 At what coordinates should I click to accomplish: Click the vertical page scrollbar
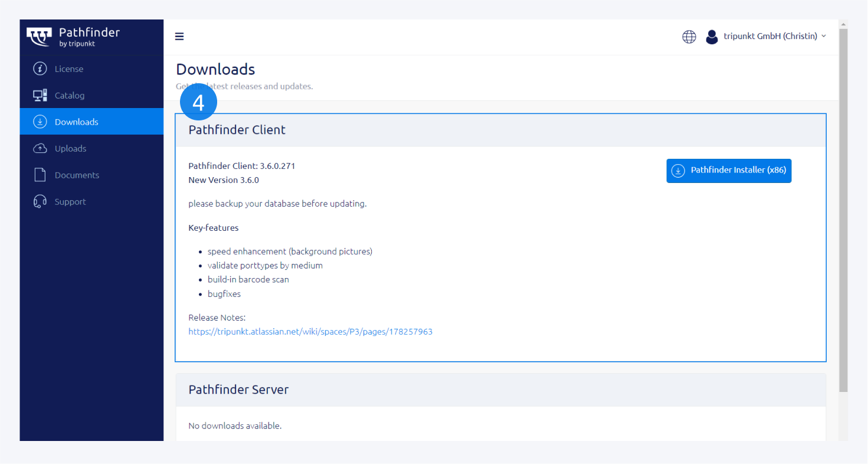point(843,207)
